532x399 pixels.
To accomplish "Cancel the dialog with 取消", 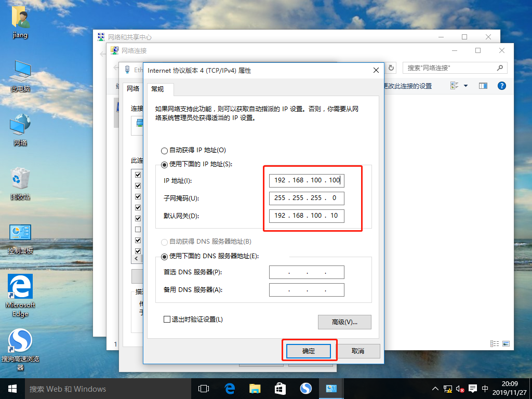I will pos(357,351).
